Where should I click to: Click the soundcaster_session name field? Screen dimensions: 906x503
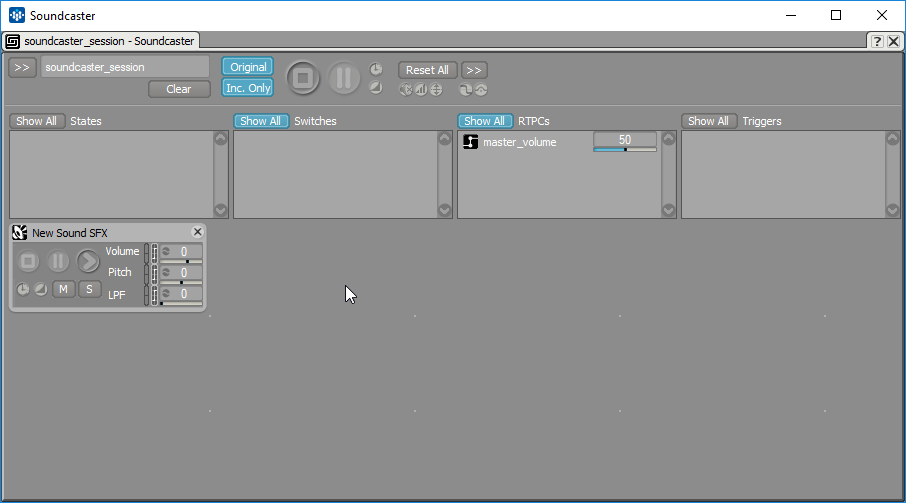tap(125, 67)
